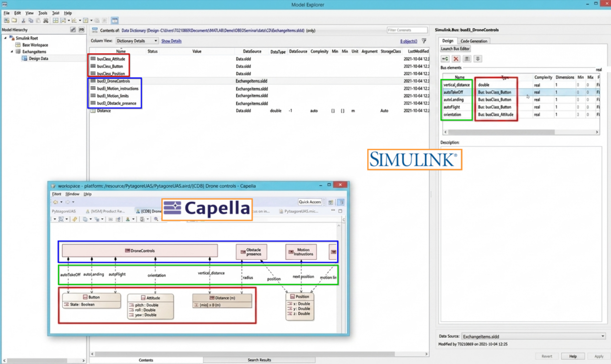This screenshot has width=611, height=364.
Task: Click the Show Details link
Action: pyautogui.click(x=171, y=41)
